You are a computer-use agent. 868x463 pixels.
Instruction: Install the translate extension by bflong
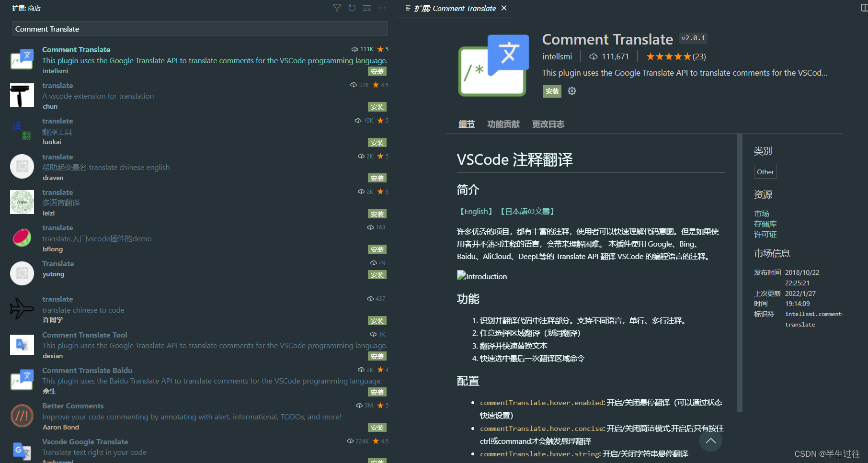click(x=377, y=249)
